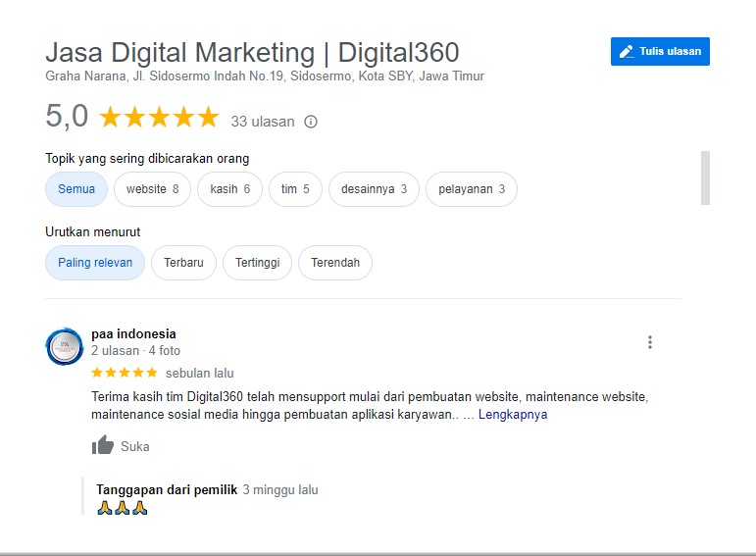This screenshot has height=556, width=756.
Task: Expand the review with Lengkapnya link
Action: click(x=512, y=415)
